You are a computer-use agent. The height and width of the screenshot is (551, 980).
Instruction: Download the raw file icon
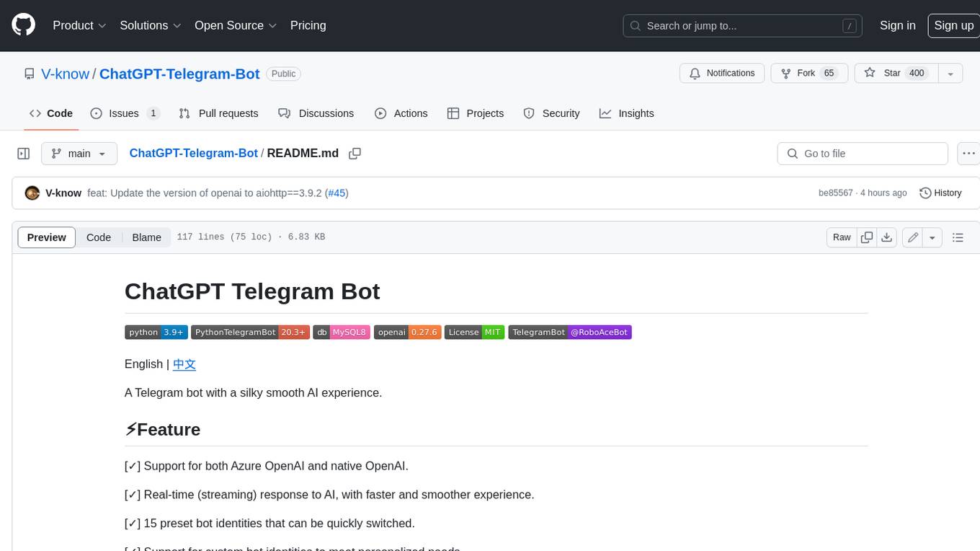click(887, 237)
